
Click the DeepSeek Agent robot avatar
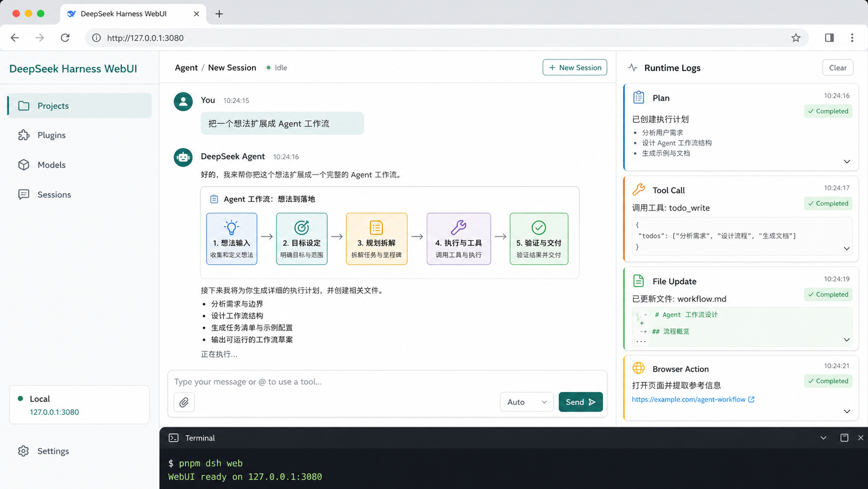(183, 157)
